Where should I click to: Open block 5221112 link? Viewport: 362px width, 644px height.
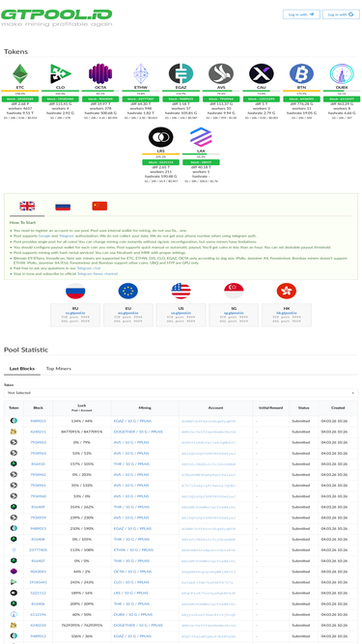click(x=39, y=593)
